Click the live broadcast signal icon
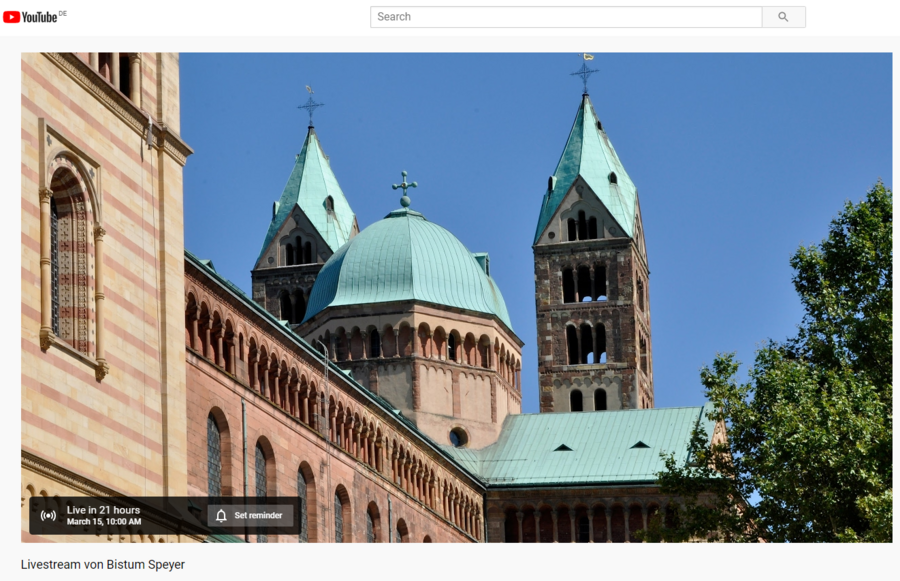This screenshot has height=581, width=900. pyautogui.click(x=48, y=516)
